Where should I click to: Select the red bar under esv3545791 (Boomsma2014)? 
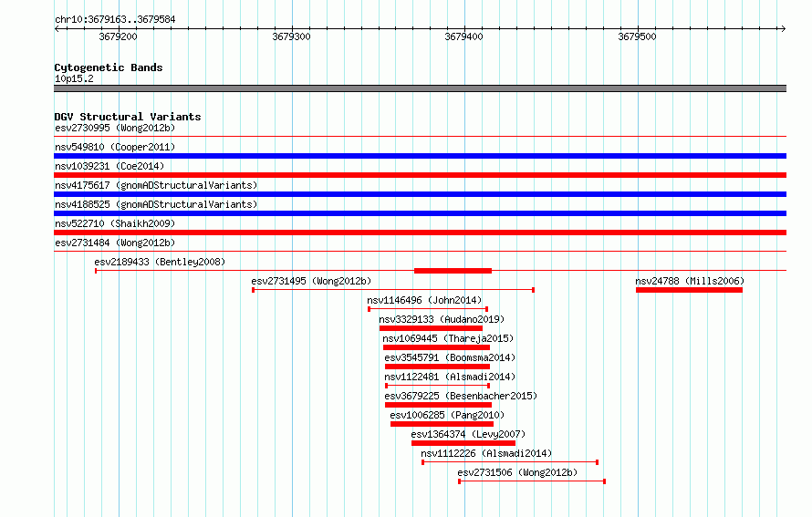click(x=438, y=367)
